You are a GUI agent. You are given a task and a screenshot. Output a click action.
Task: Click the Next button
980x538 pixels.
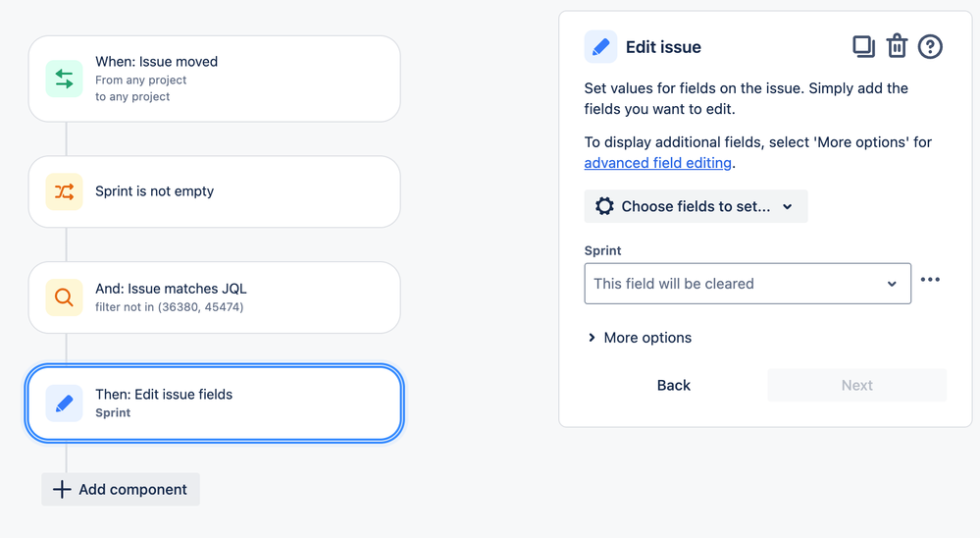(856, 386)
